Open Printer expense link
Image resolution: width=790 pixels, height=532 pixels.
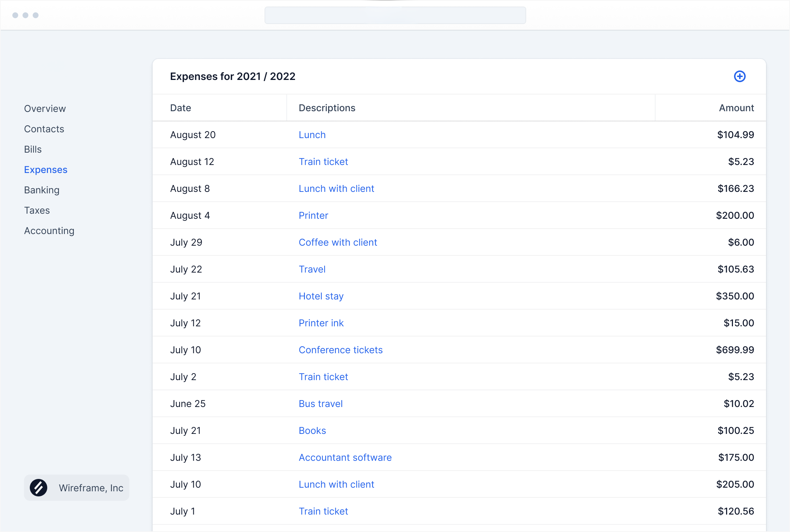coord(313,215)
